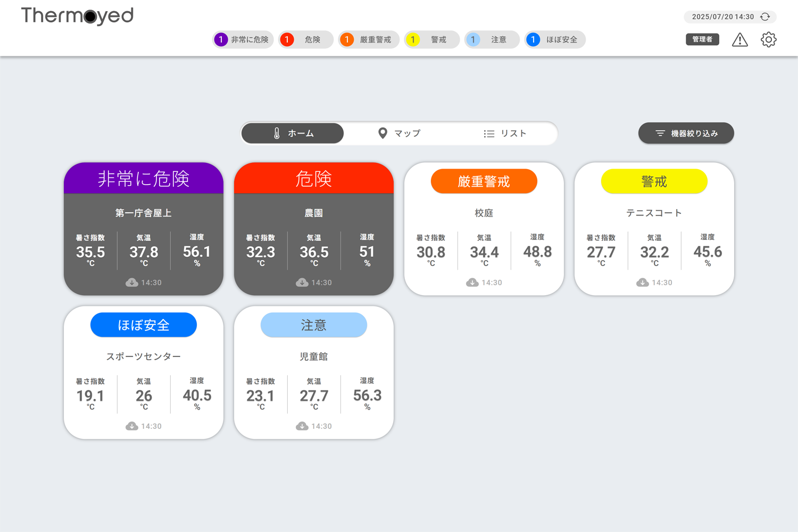798x532 pixels.
Task: Click the refresh icon beside the timestamp
Action: (x=765, y=17)
